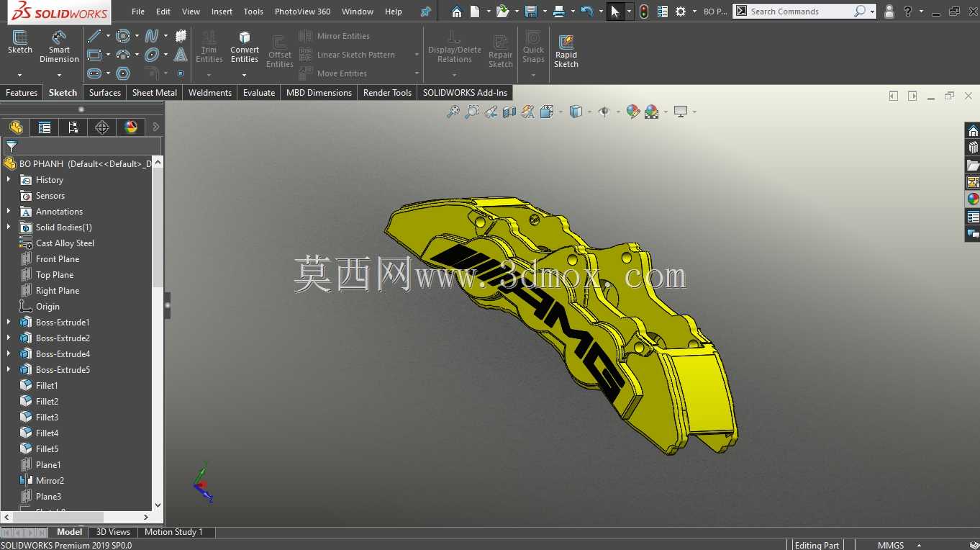The width and height of the screenshot is (980, 550).
Task: Open the FeatureManager Design Tree tab
Action: [16, 127]
